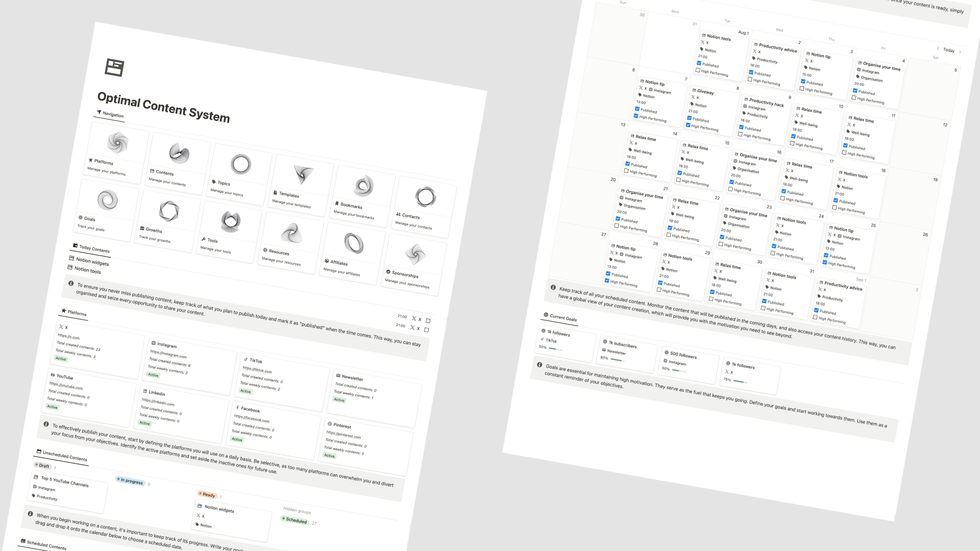Screen dimensions: 980x551
Task: Go to previous month with the left chevron
Action: (x=938, y=48)
